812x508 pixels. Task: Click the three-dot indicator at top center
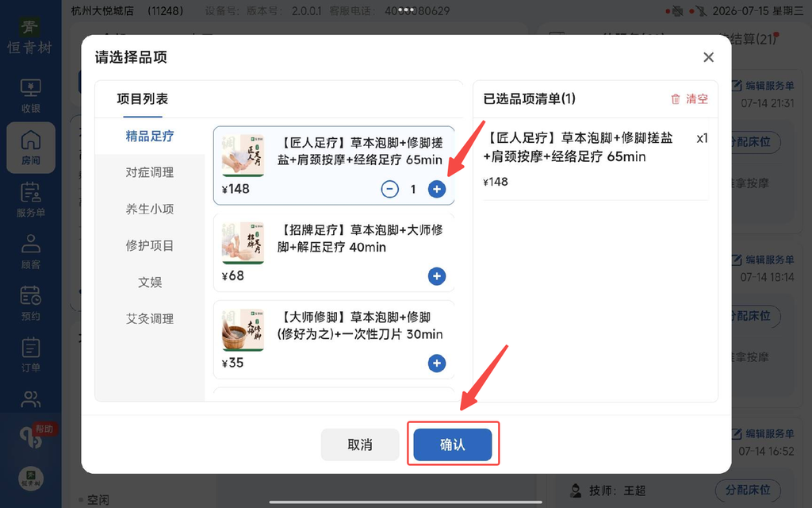coord(406,10)
